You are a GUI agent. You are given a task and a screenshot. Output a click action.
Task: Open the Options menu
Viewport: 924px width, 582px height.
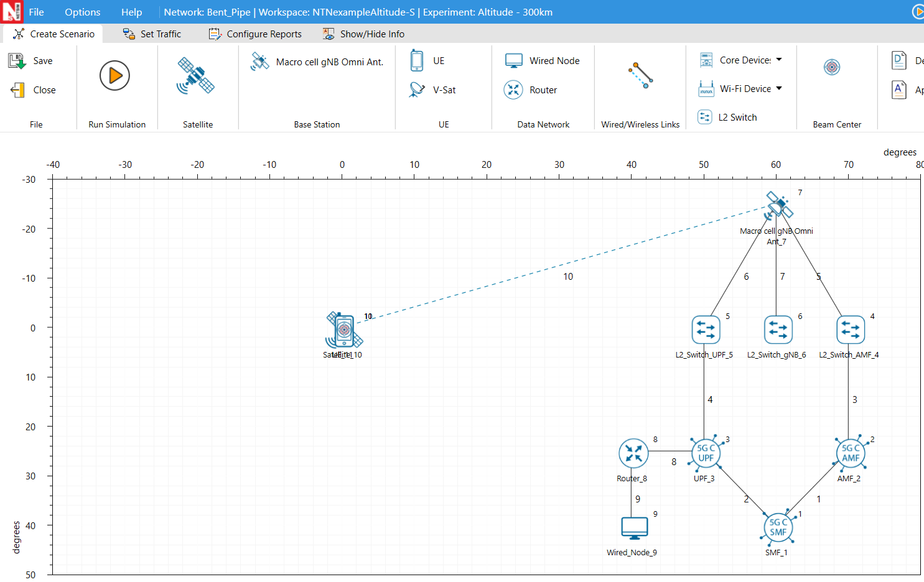pyautogui.click(x=82, y=12)
